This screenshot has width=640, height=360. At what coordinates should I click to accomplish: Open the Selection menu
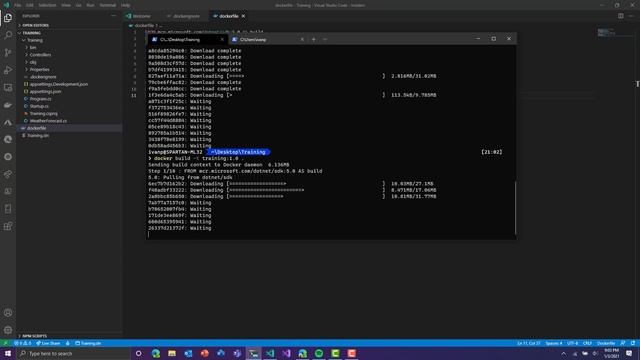click(x=47, y=5)
